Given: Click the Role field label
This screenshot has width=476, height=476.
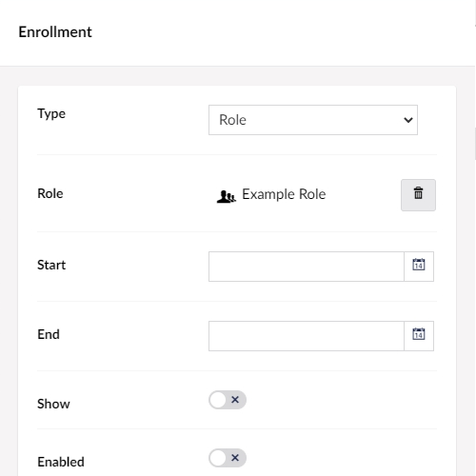Looking at the screenshot, I should point(50,193).
